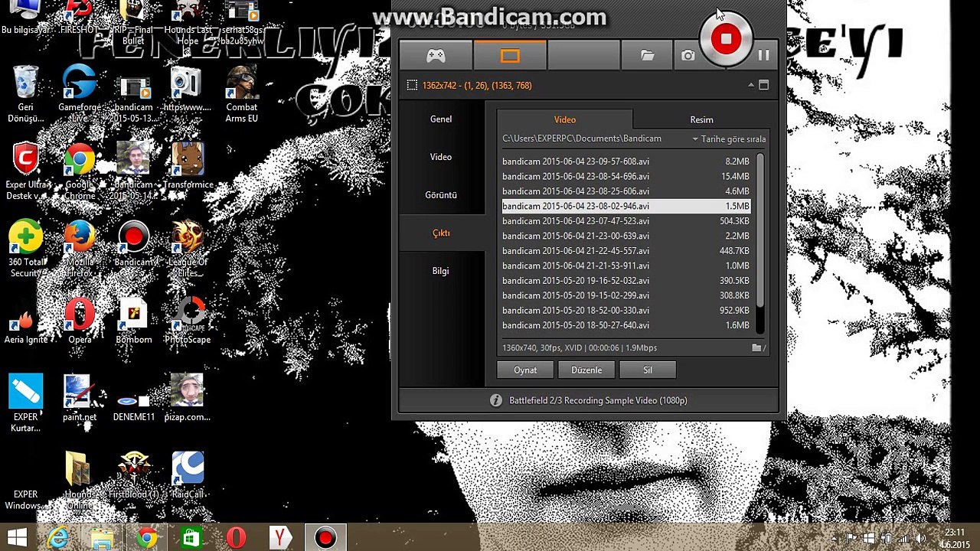Select file bandicam 2015-06-04 23-08-54-696.avi
Screen dimensions: 980x551
click(x=626, y=176)
